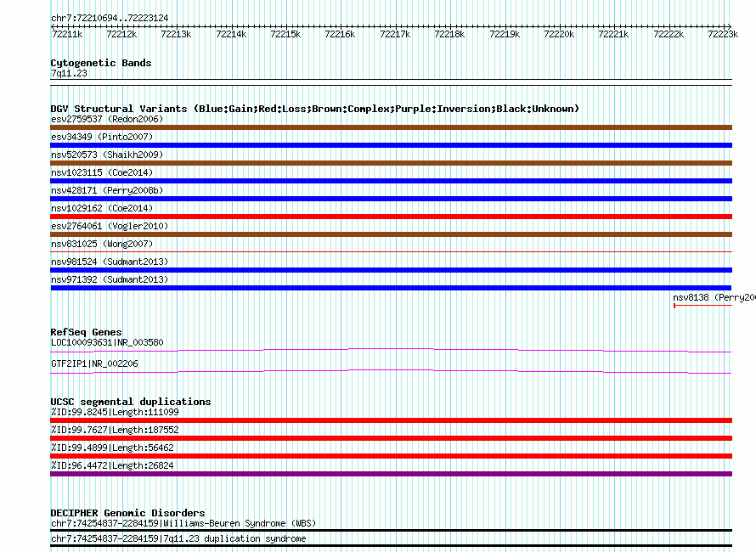This screenshot has width=756, height=552.
Task: Click the esv2759537 (Redon2006) variant label
Action: click(107, 119)
